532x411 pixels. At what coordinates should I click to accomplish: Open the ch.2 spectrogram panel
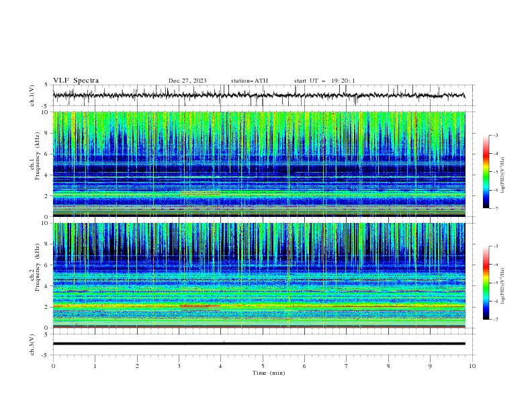click(259, 275)
